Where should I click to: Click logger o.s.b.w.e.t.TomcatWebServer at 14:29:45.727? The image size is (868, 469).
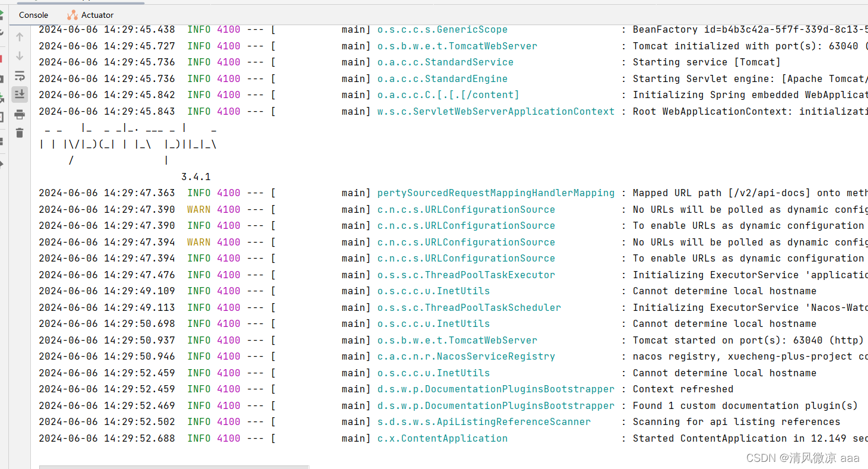click(457, 46)
